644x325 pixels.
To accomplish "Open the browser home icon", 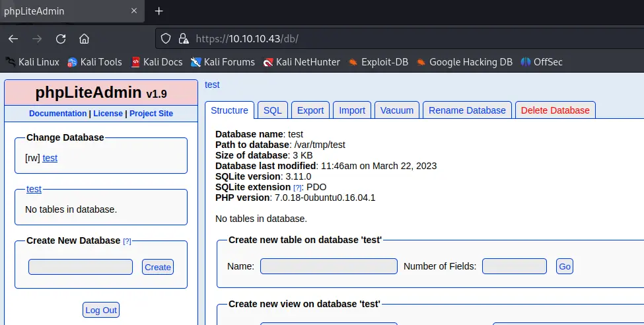I will click(84, 38).
